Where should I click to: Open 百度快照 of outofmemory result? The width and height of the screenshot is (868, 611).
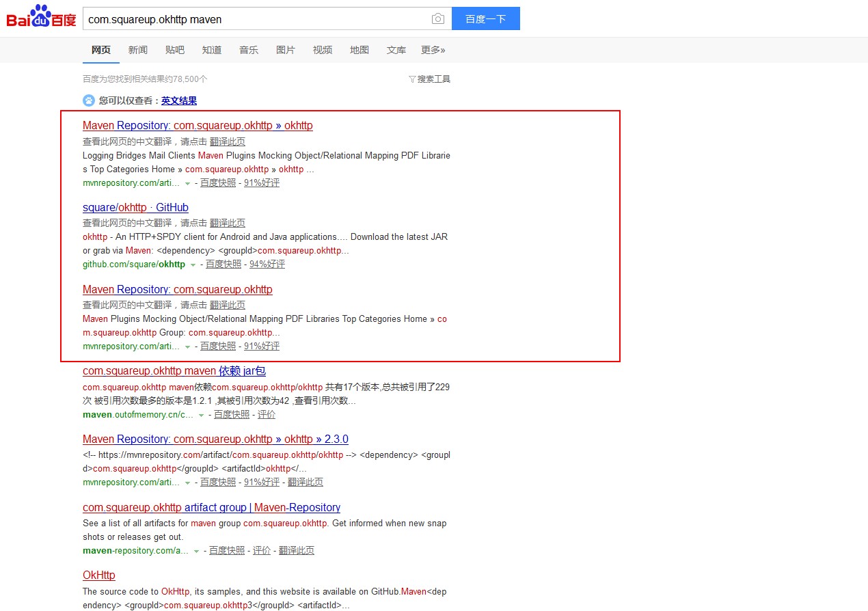[x=232, y=414]
